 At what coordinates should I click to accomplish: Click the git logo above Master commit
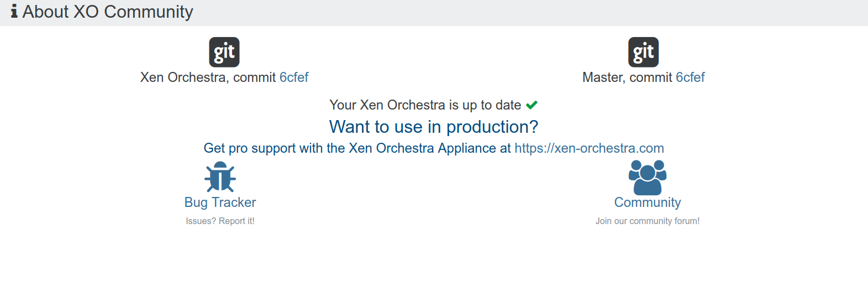tap(643, 52)
